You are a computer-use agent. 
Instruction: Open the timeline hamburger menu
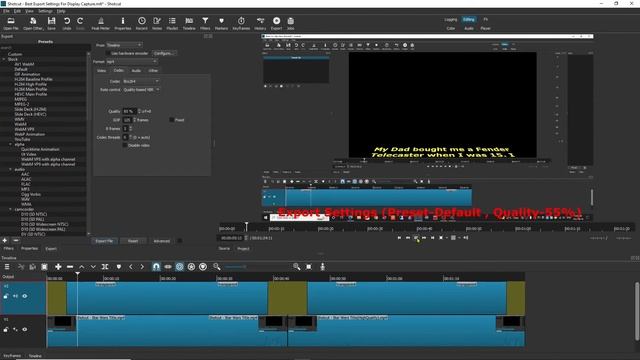click(x=7, y=267)
